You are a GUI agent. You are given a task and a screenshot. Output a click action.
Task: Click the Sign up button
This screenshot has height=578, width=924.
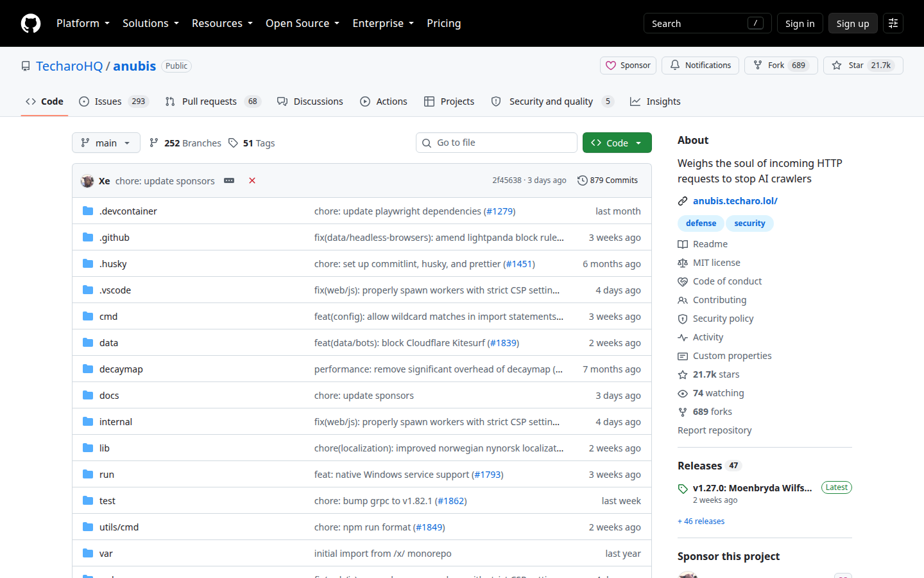[853, 23]
